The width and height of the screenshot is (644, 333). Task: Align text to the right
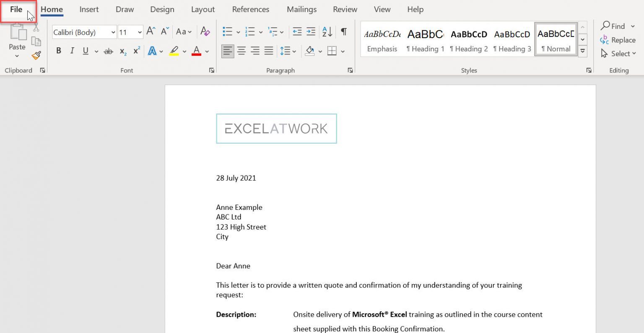[255, 51]
